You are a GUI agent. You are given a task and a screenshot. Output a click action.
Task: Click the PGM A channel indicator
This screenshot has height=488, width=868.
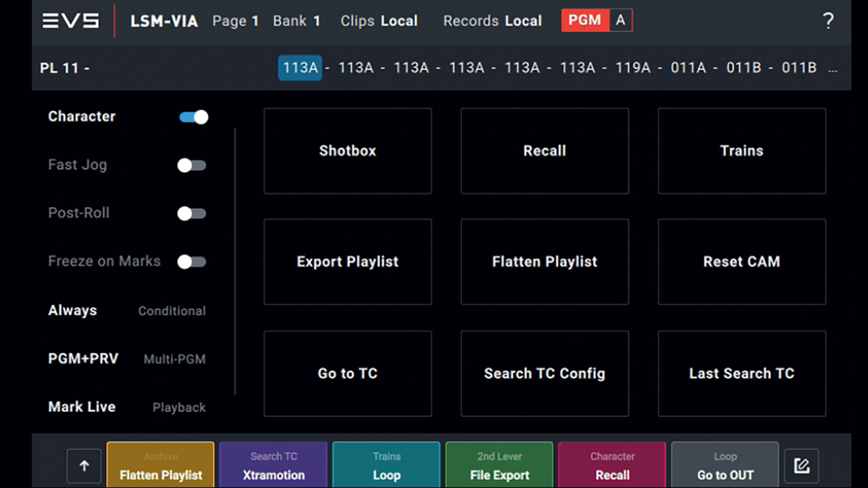click(597, 20)
